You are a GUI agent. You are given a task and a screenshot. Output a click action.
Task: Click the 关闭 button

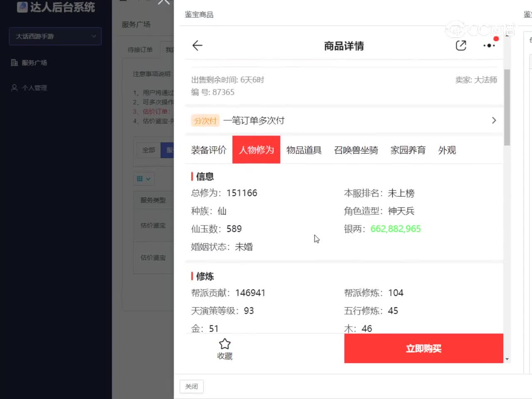click(x=192, y=387)
